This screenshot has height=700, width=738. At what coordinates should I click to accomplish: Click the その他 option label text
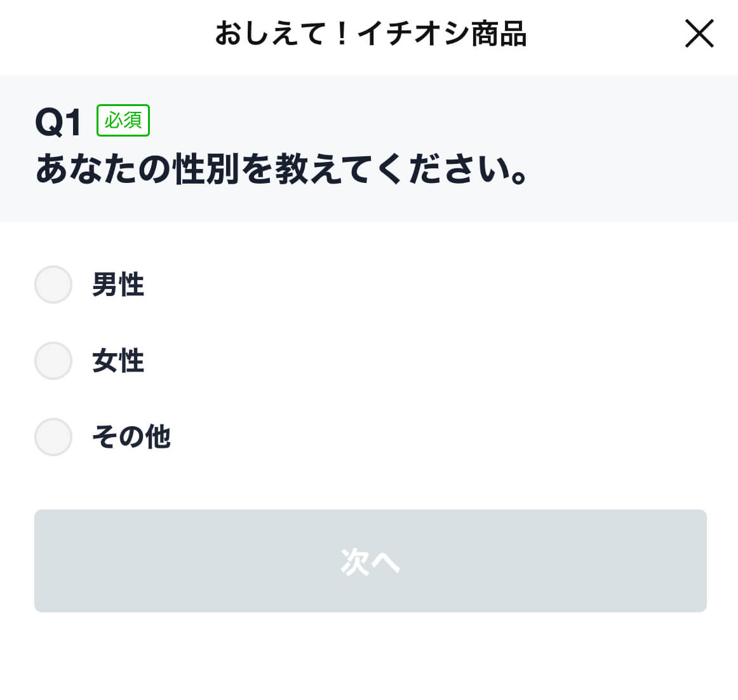pyautogui.click(x=131, y=437)
